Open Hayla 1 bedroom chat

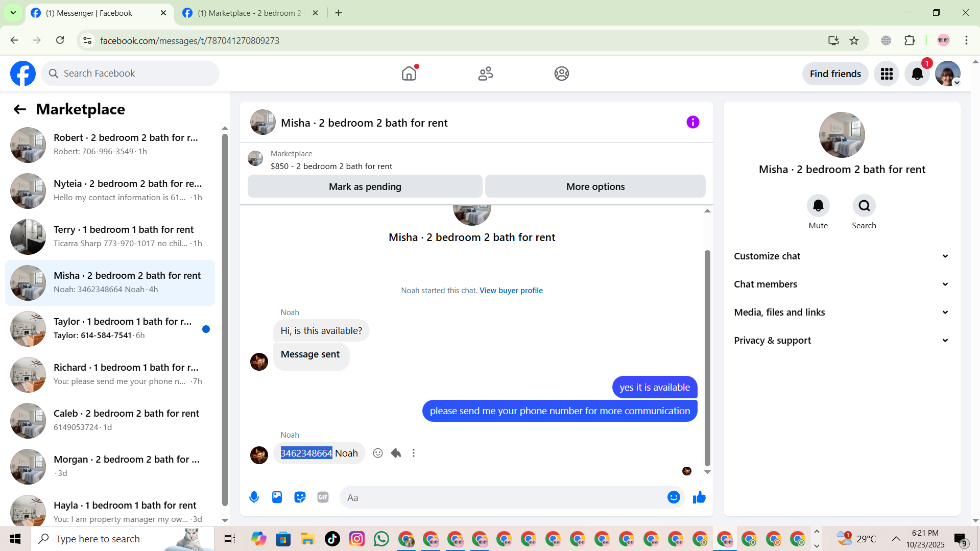110,511
